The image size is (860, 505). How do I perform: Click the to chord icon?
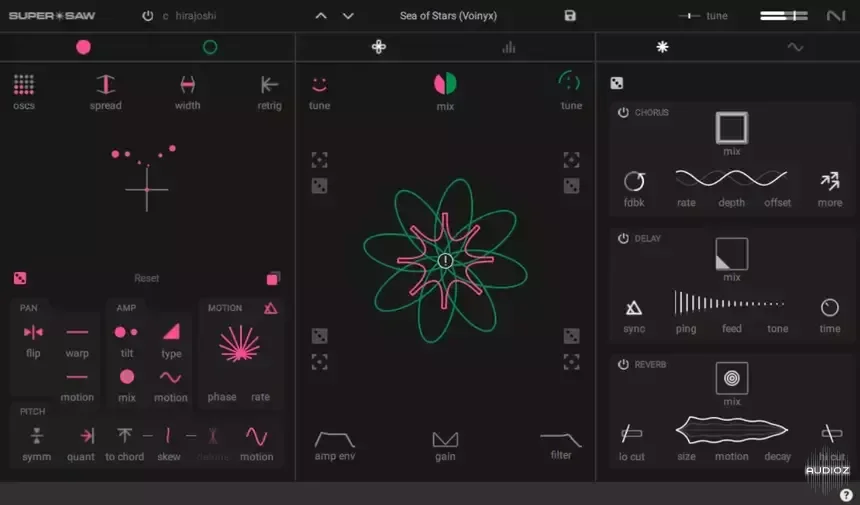[125, 435]
